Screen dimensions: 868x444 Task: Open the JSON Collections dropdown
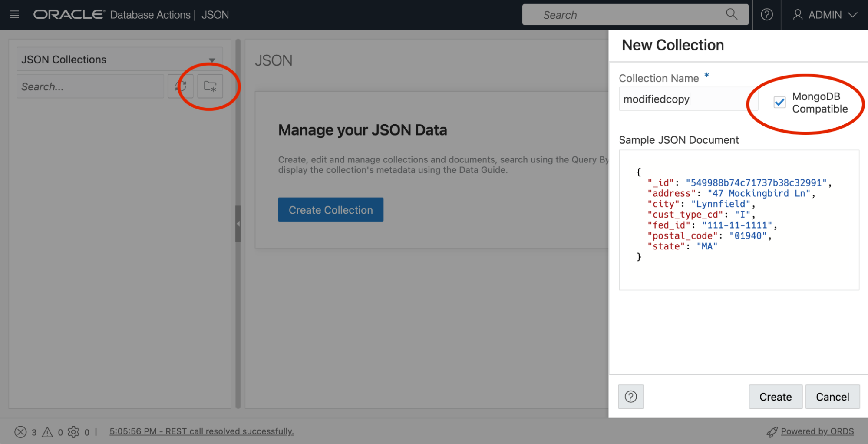[x=212, y=59]
